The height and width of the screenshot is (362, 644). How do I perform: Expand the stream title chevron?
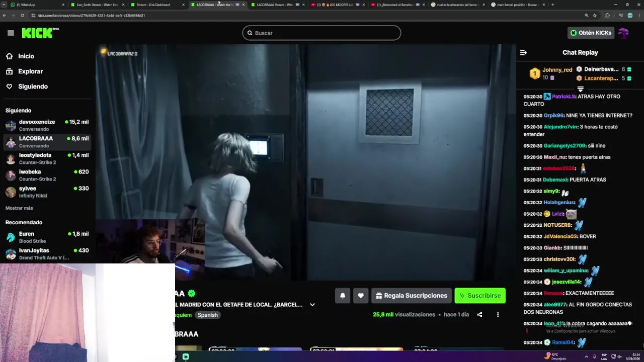click(312, 305)
